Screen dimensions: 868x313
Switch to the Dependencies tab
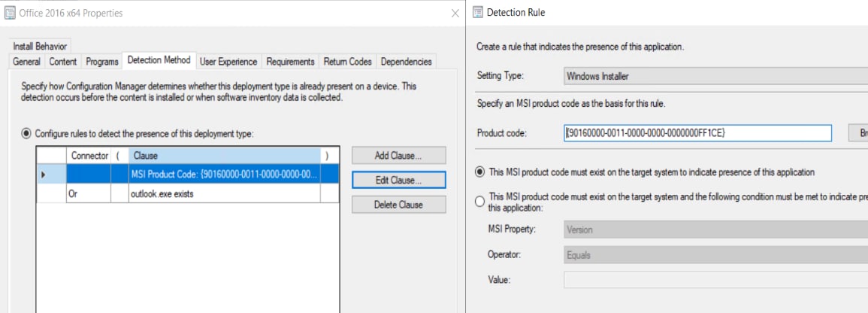click(x=407, y=62)
